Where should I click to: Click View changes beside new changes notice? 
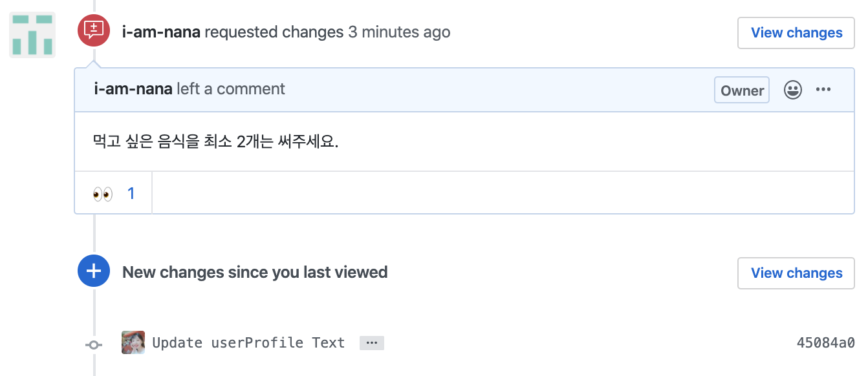coord(796,273)
